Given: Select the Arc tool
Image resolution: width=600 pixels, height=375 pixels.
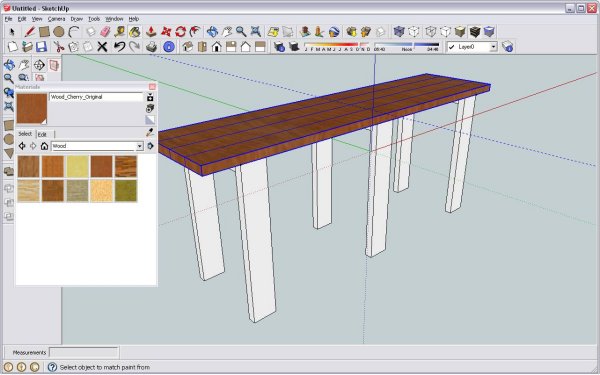Looking at the screenshot, I should [74, 32].
